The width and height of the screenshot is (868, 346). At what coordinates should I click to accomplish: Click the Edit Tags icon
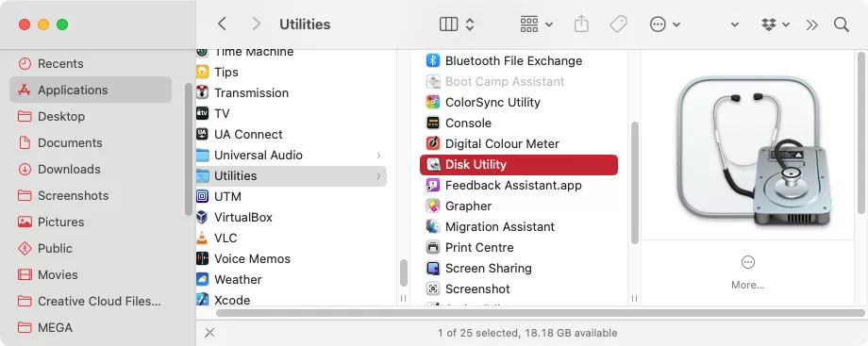pyautogui.click(x=618, y=24)
